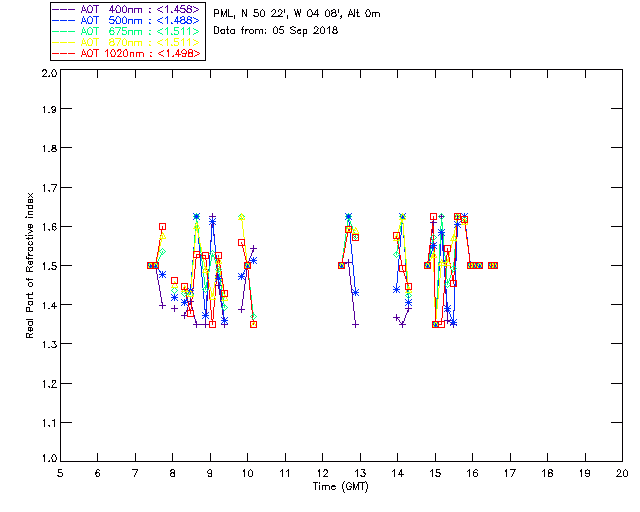Click the 'Data from: 05 Sep 2018' text
The width and height of the screenshot is (640, 512).
[x=276, y=31]
